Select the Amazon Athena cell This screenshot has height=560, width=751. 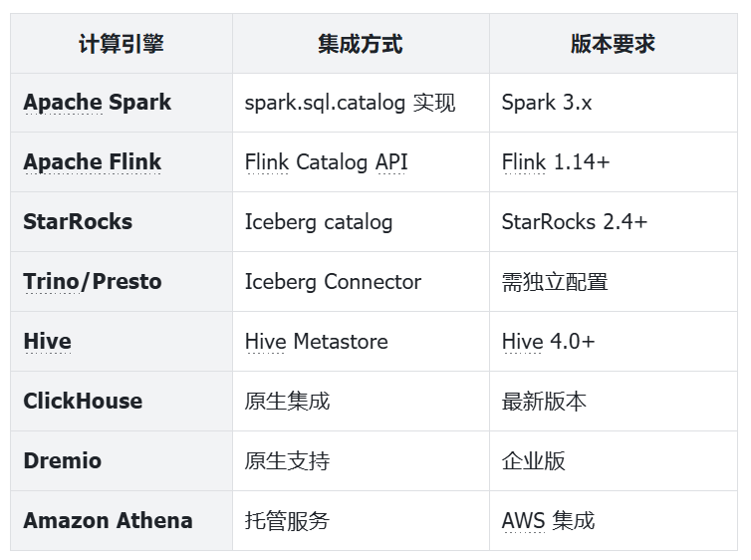pyautogui.click(x=108, y=521)
